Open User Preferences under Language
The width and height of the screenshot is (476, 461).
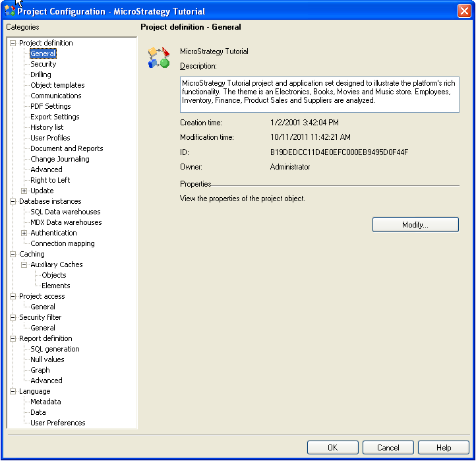pos(57,423)
